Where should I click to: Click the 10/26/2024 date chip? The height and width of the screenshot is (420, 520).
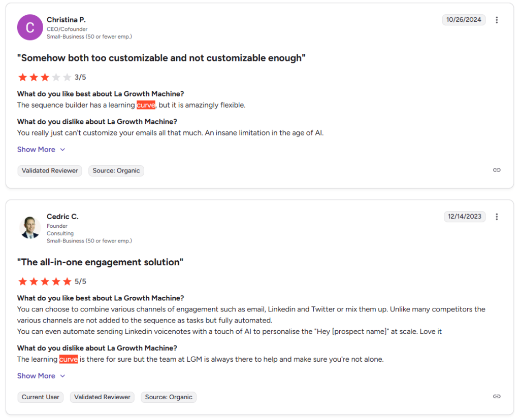click(x=464, y=20)
